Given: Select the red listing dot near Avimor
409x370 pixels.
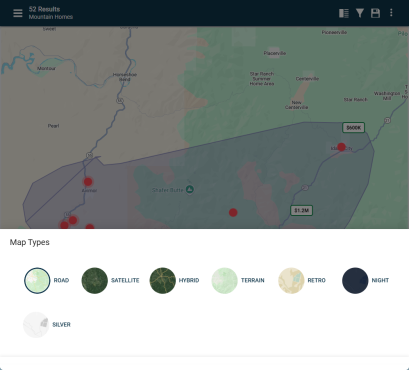Looking at the screenshot, I should (88, 182).
